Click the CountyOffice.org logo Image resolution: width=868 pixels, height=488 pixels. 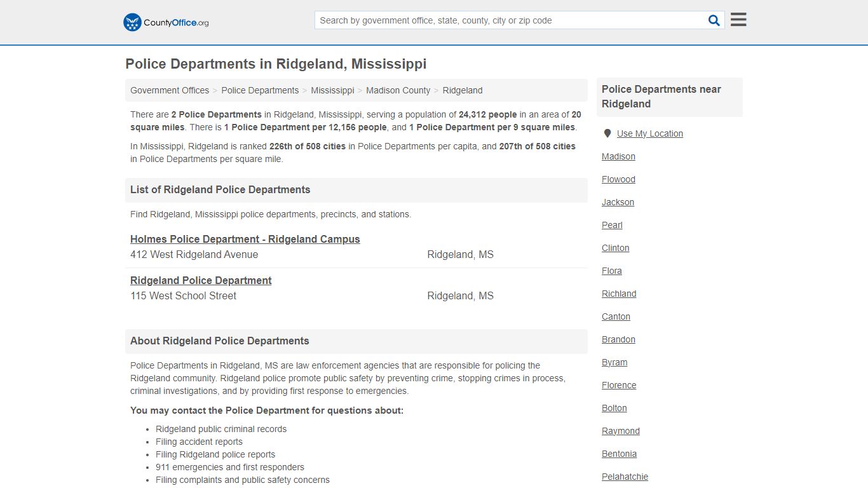pos(166,22)
